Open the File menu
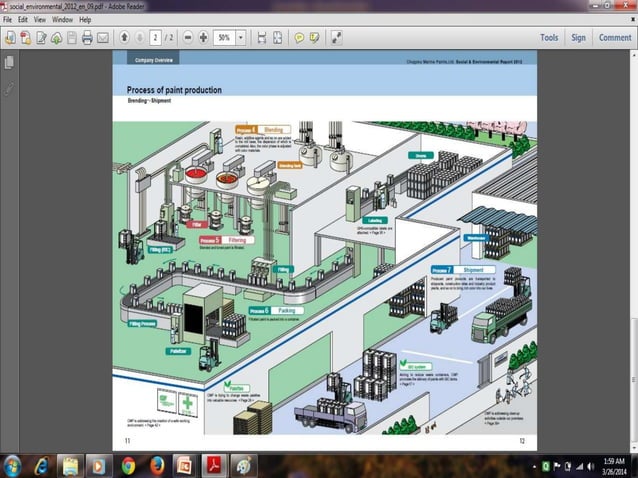638x478 pixels. click(x=8, y=19)
